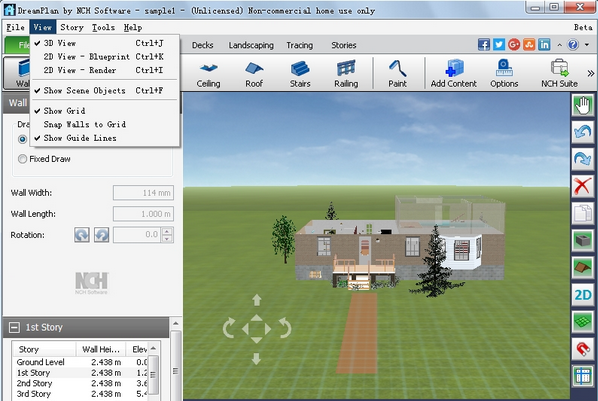Click the green grid icon in sidebar
The height and width of the screenshot is (401, 598).
(582, 322)
